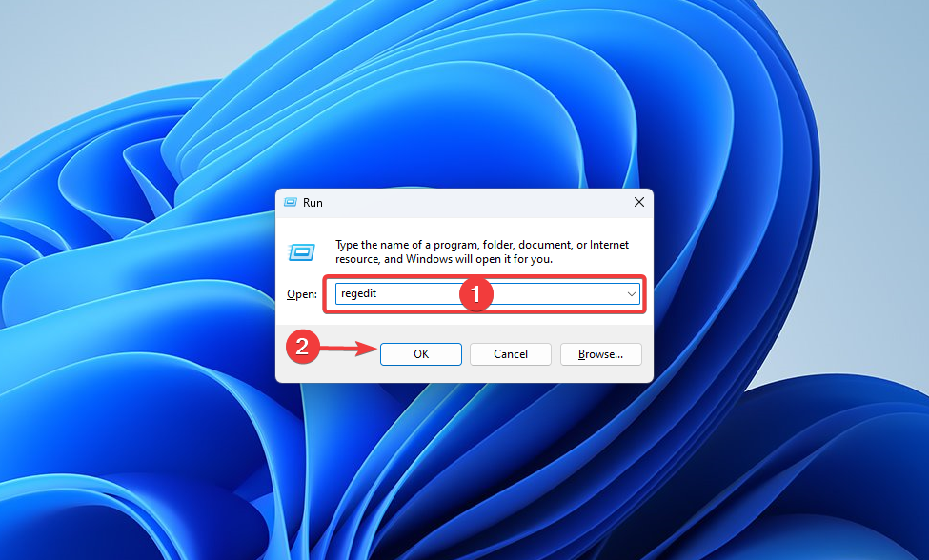
Task: Click the 'Type the name of a program' description
Action: [482, 251]
